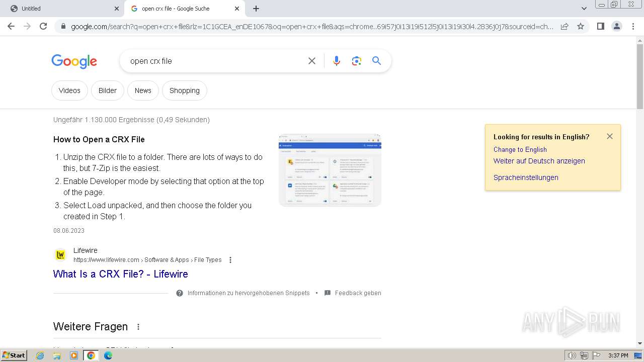The image size is (644, 362).
Task: Open 'What Is a CRX File? - Lifewire' link
Action: click(121, 274)
